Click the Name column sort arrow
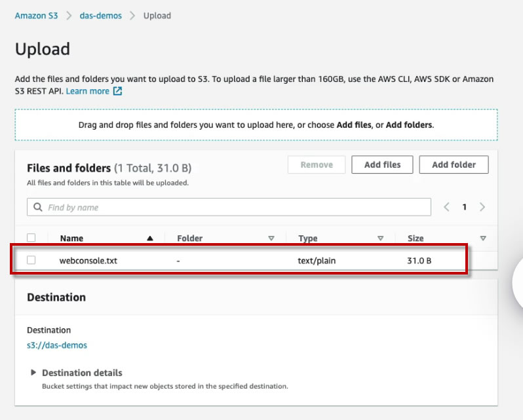 pyautogui.click(x=150, y=239)
